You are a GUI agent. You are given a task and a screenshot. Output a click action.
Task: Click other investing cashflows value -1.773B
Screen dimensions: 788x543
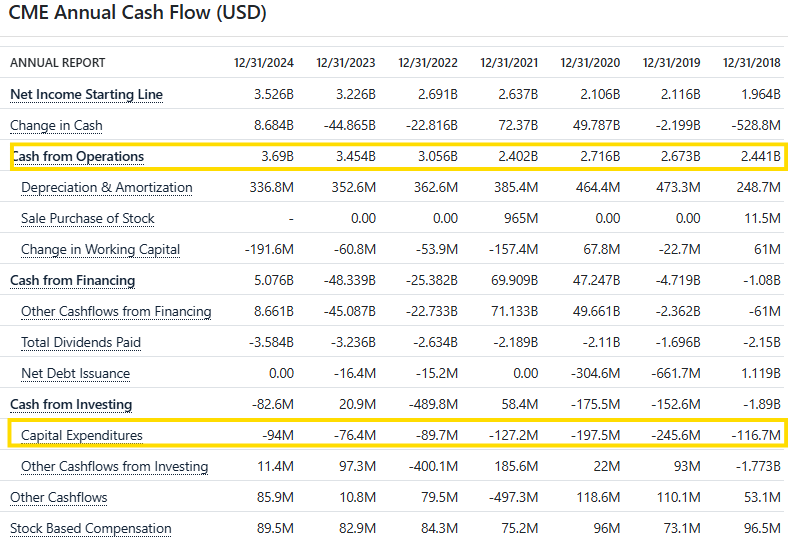coord(758,467)
